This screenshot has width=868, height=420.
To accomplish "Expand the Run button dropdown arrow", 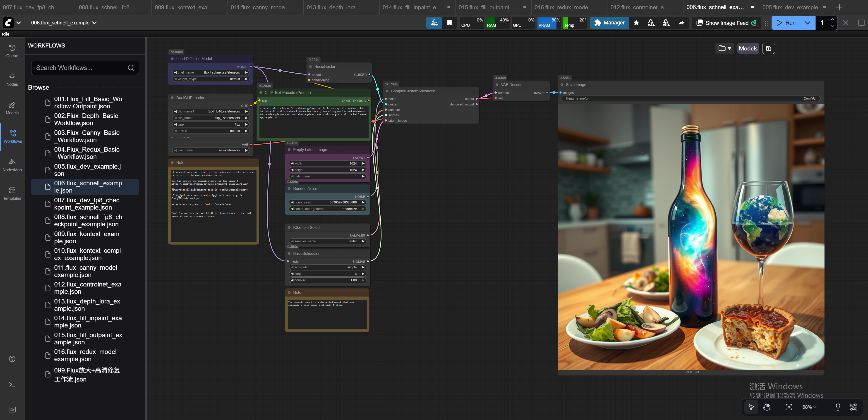I will click(807, 23).
